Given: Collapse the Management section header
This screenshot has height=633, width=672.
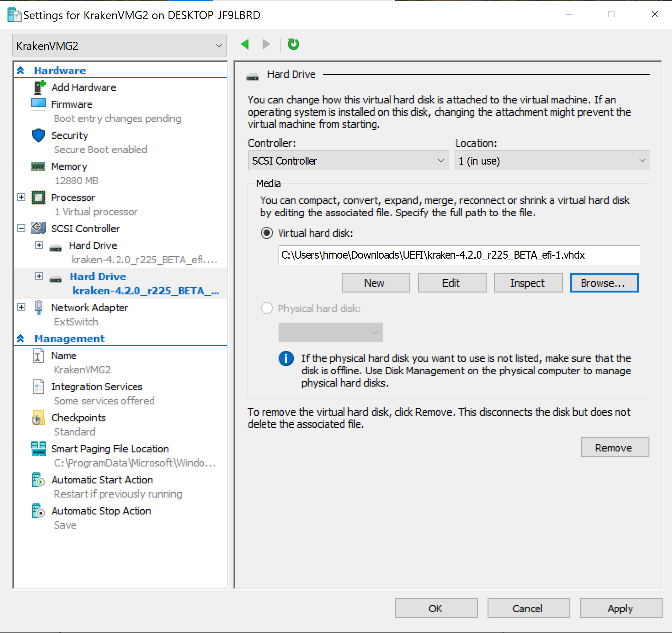Looking at the screenshot, I should (20, 339).
